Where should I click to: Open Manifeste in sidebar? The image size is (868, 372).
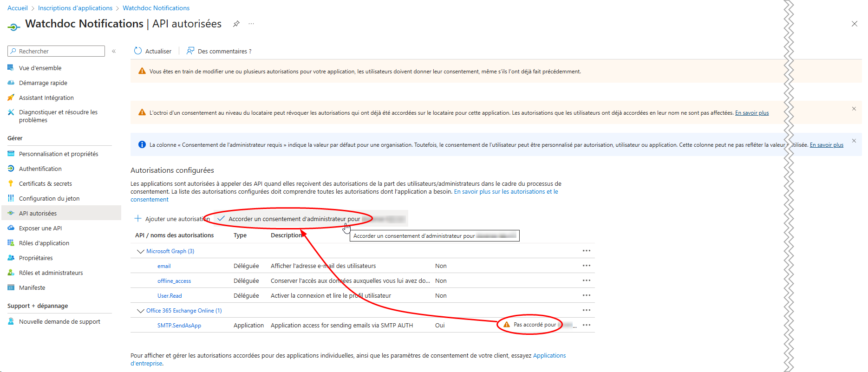coord(32,287)
